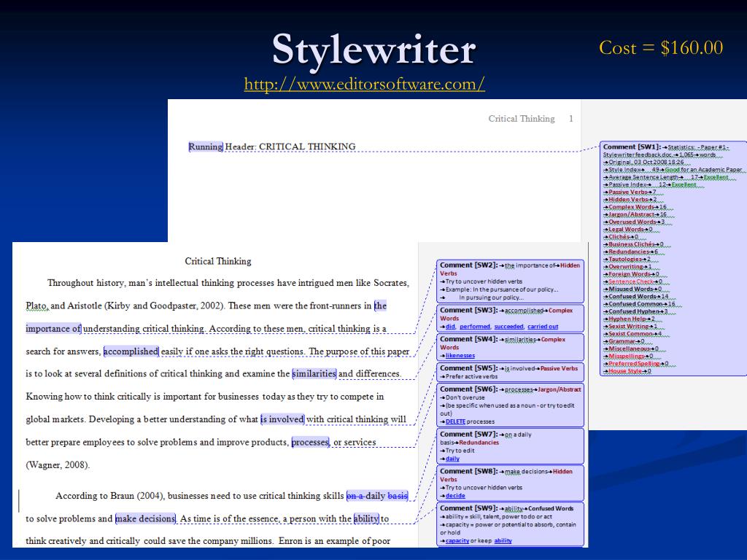Click the 'performed' suggestion link
Image resolution: width=747 pixels, height=560 pixels.
(x=474, y=327)
